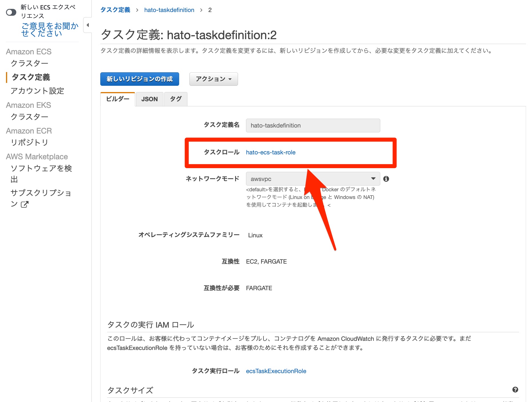Click the help question mark icon near タスクサイズ
Screen dimensions: 532x402
click(515, 389)
